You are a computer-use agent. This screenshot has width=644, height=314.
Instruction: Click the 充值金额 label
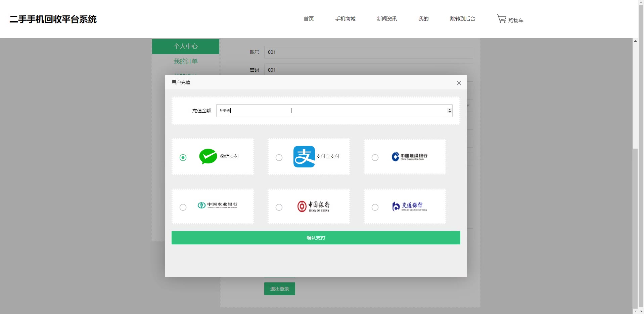[202, 111]
